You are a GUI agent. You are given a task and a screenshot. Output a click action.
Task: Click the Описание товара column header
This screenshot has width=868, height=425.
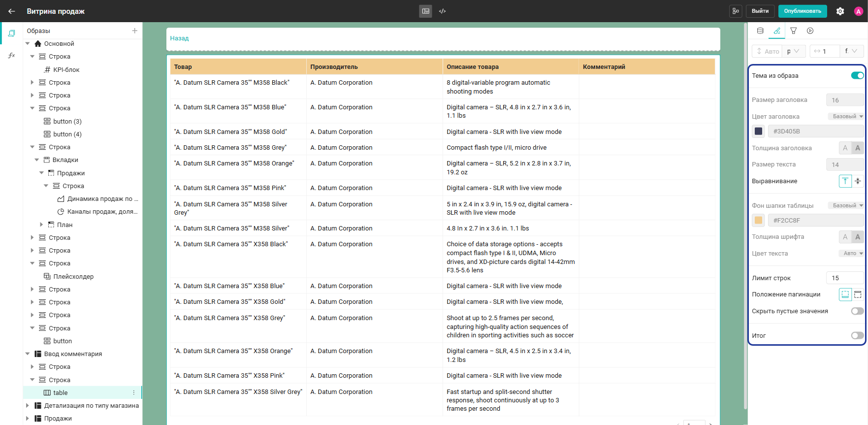tap(511, 67)
